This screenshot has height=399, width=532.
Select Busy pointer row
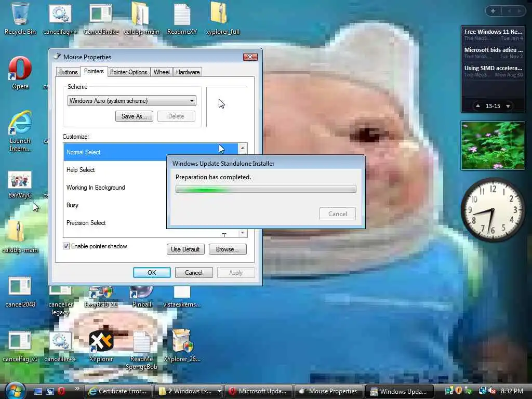point(115,205)
